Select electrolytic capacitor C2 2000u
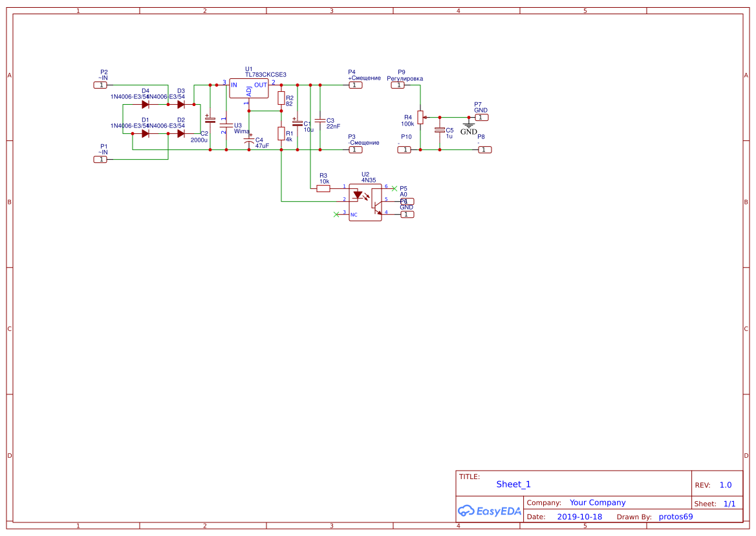The width and height of the screenshot is (756, 536). (210, 120)
